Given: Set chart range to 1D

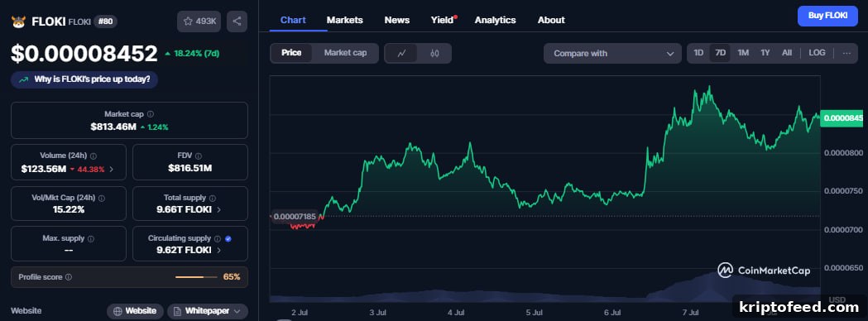Looking at the screenshot, I should click(x=698, y=53).
